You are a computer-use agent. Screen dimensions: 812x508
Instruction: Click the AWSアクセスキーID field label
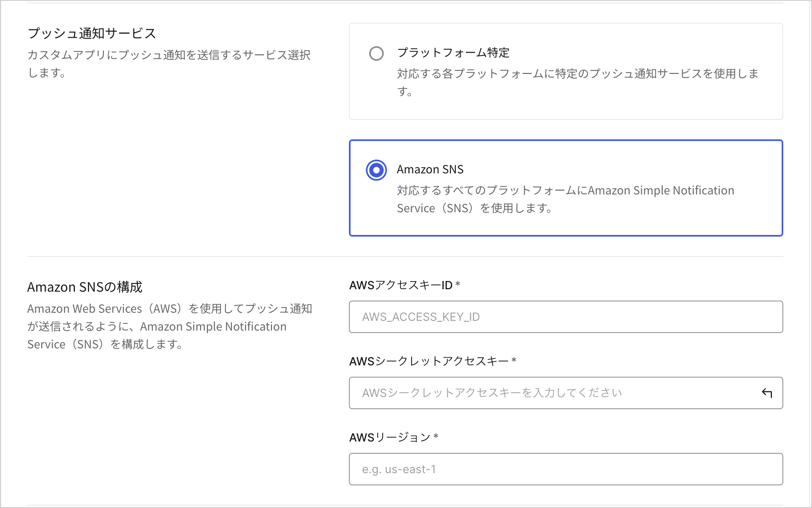[x=400, y=285]
